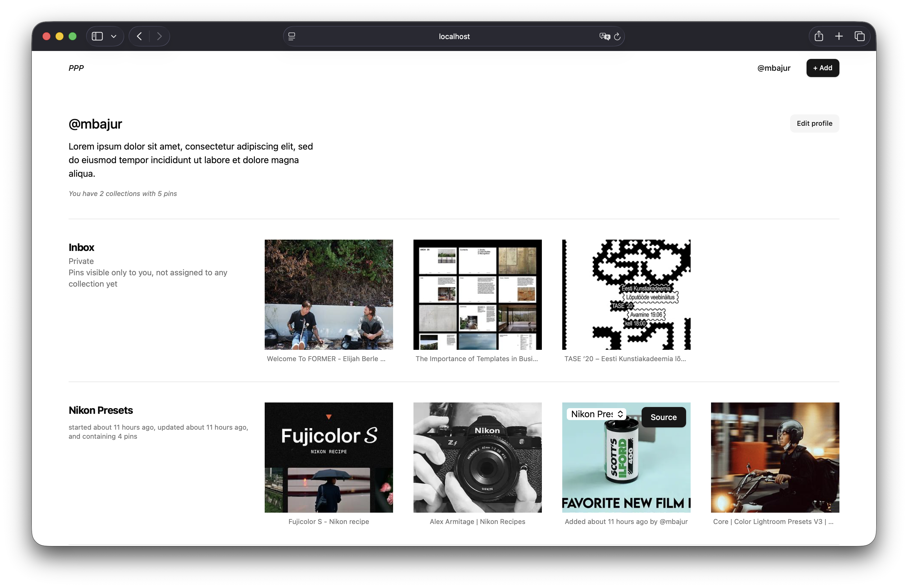The image size is (908, 588).
Task: Reload the page with the refresh icon
Action: pos(617,37)
